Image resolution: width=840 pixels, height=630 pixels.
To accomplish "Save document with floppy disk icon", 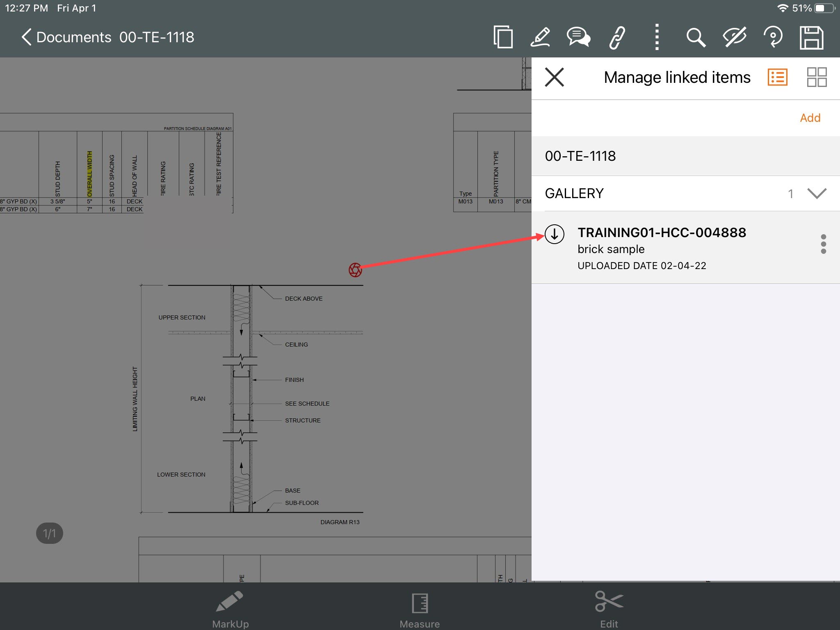I will [811, 37].
